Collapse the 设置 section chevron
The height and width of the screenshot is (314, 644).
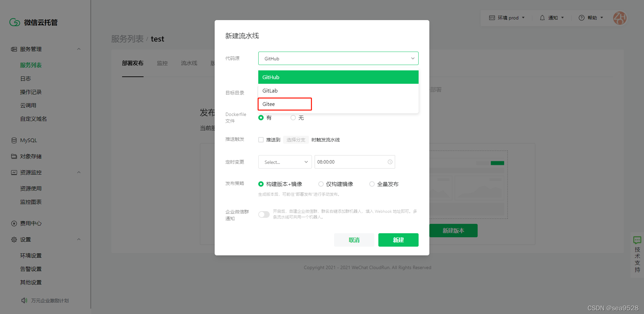[79, 240]
